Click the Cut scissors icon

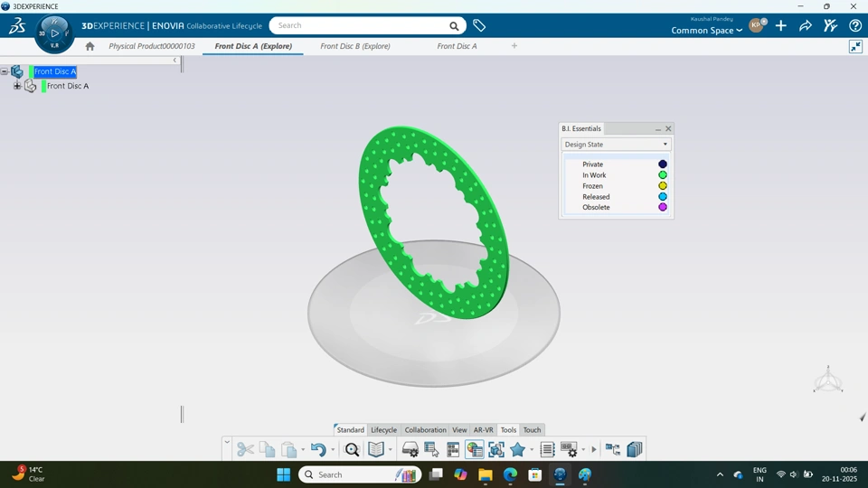[245, 449]
